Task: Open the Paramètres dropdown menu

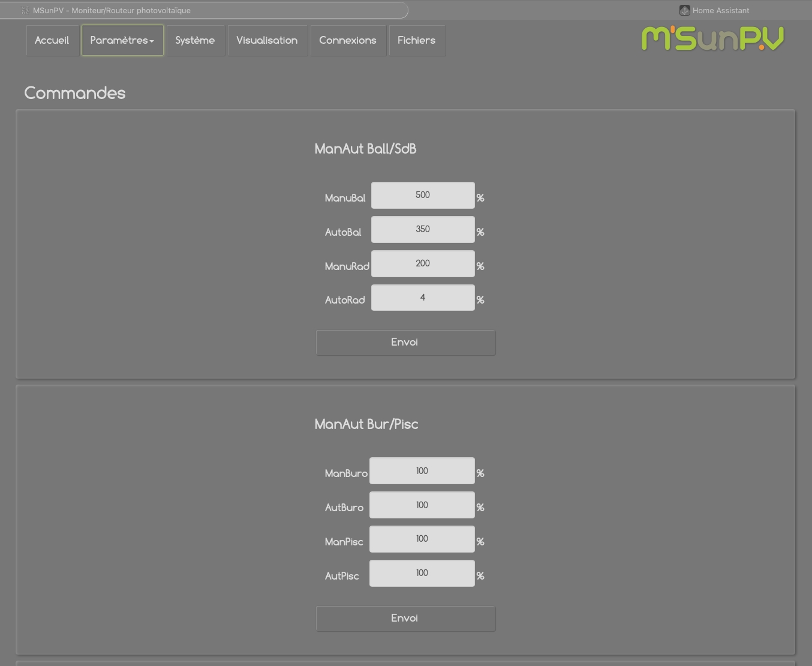Action: (x=122, y=40)
